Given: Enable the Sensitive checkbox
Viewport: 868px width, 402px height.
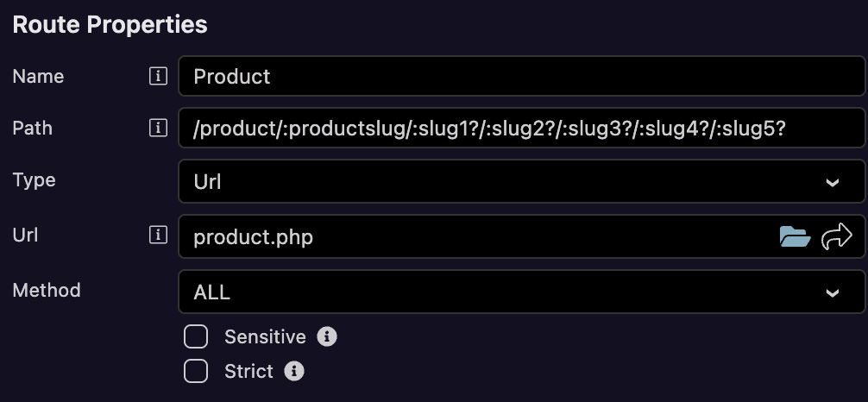Looking at the screenshot, I should [196, 336].
